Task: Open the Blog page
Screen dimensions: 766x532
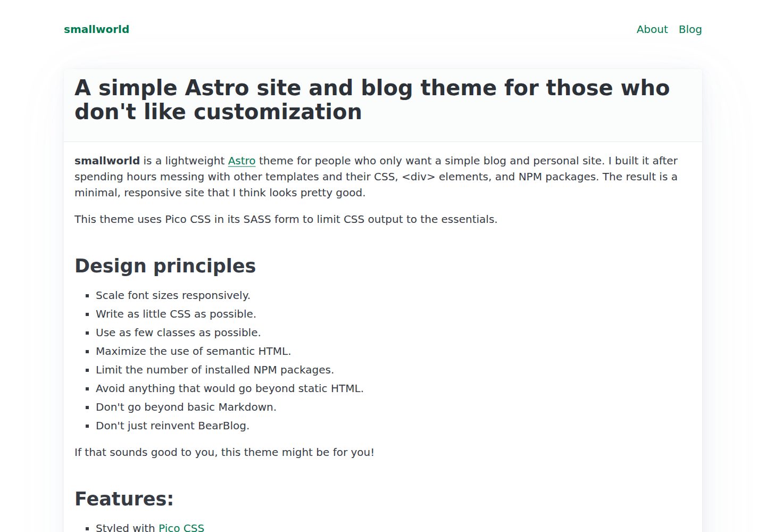Action: (x=690, y=29)
